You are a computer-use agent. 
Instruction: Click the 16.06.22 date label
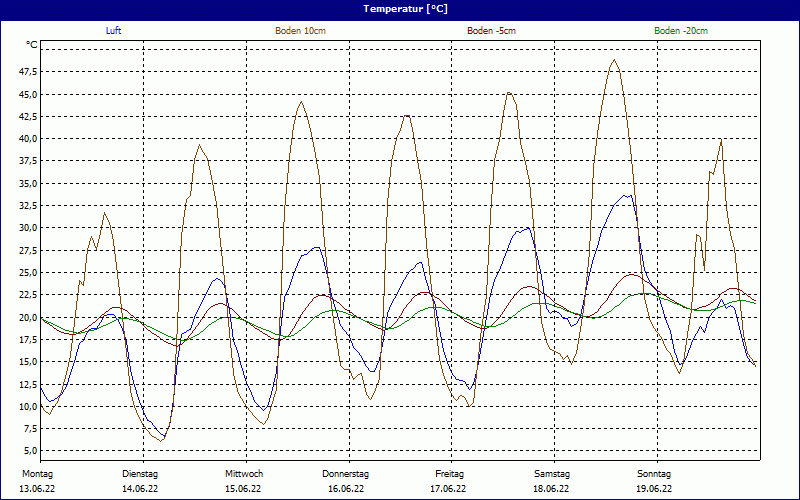tap(346, 489)
